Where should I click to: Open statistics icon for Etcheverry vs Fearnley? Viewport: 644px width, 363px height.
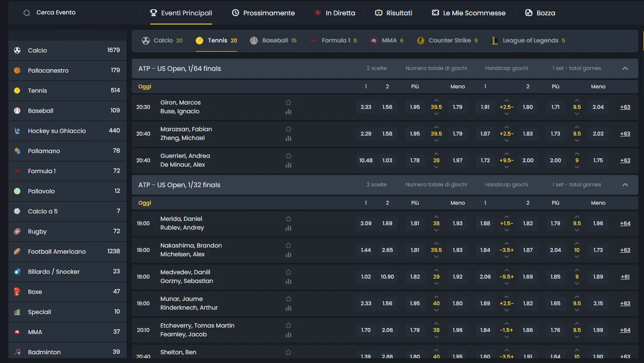click(x=288, y=335)
